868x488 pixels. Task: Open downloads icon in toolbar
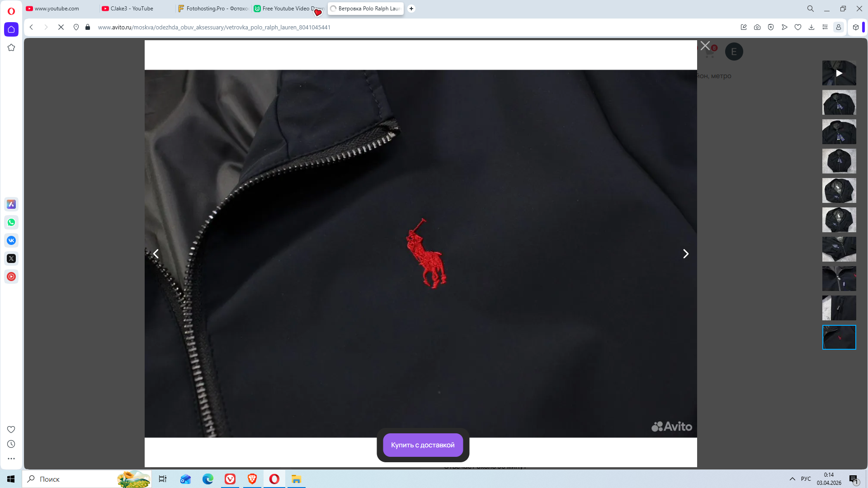tap(811, 27)
